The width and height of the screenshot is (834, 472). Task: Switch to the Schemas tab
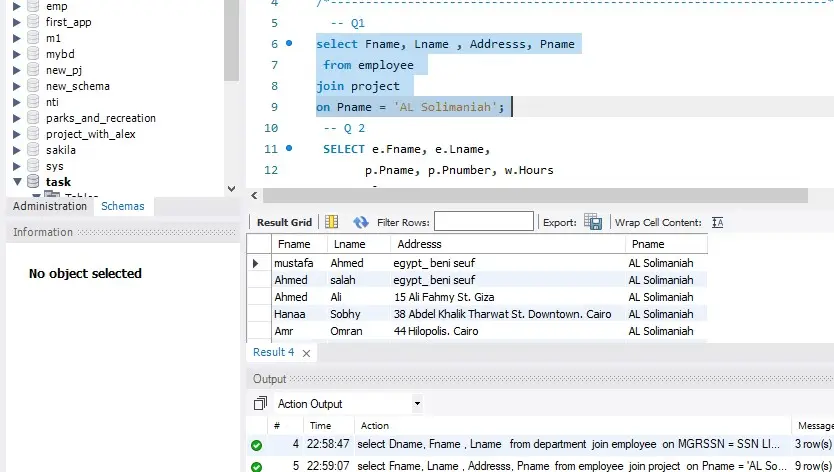(123, 206)
